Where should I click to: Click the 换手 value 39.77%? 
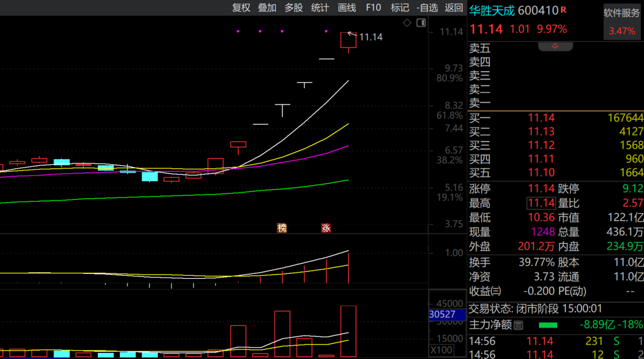[x=536, y=262]
